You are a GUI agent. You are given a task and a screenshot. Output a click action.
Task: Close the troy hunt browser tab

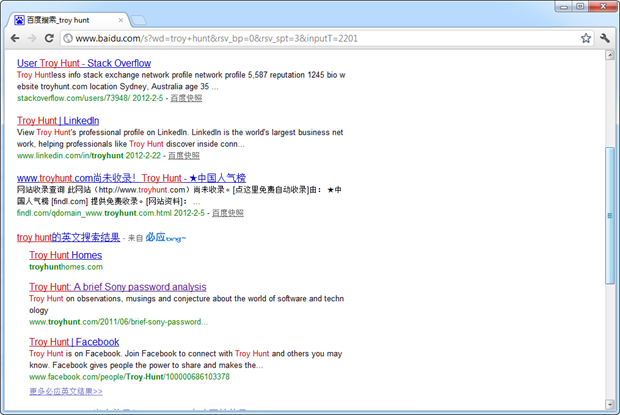[x=121, y=20]
